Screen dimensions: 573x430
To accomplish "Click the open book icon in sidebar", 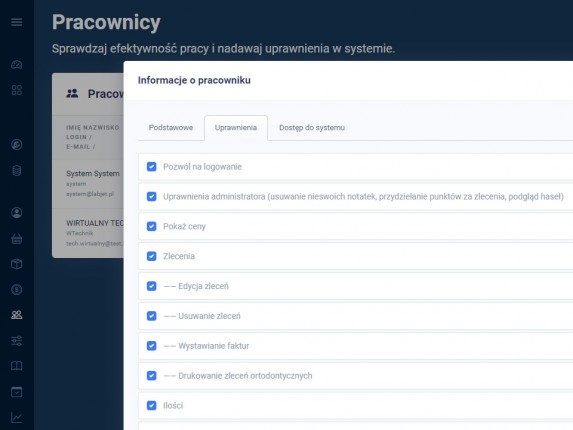I will tap(16, 366).
